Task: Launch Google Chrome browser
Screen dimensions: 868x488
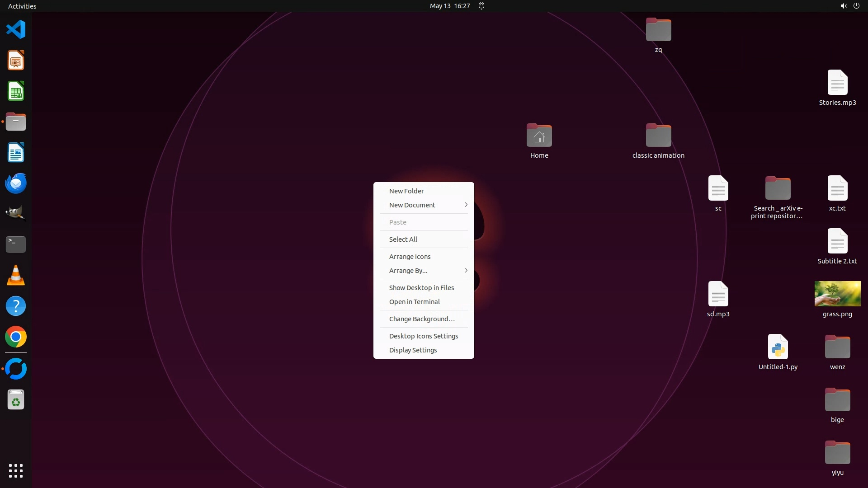Action: 16,337
